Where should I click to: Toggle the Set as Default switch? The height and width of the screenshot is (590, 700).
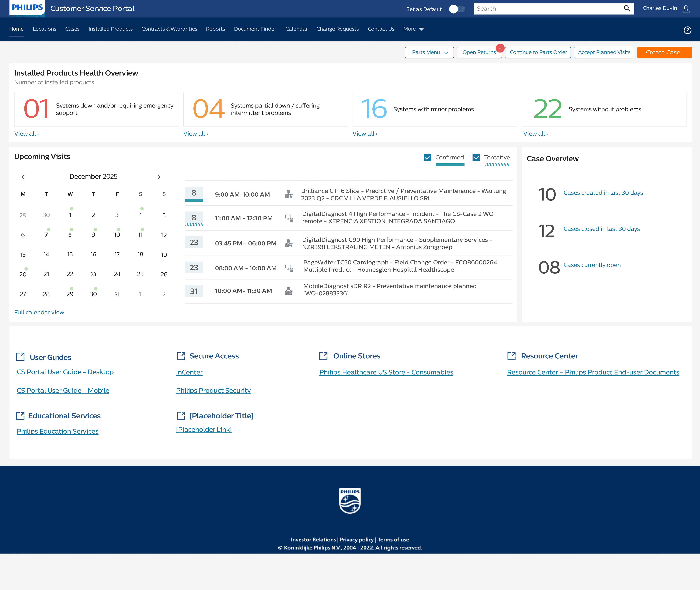(x=457, y=9)
